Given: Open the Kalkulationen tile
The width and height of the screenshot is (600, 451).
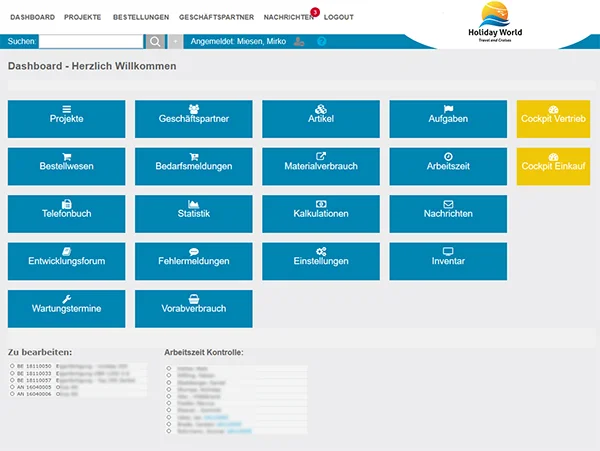Looking at the screenshot, I should pos(321,214).
